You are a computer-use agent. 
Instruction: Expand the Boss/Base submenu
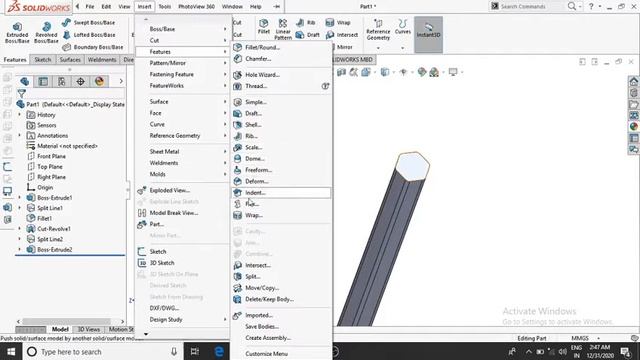coord(182,29)
